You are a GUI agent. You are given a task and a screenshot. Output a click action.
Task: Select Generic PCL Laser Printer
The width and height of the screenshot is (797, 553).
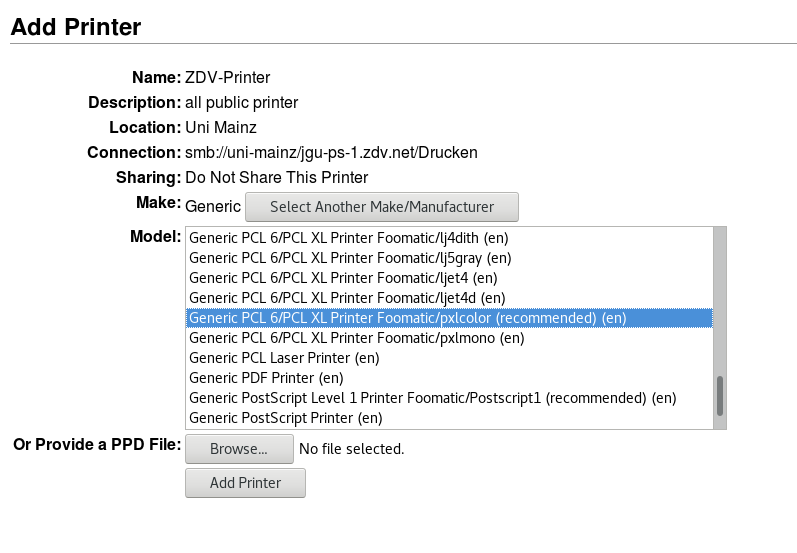(x=449, y=358)
